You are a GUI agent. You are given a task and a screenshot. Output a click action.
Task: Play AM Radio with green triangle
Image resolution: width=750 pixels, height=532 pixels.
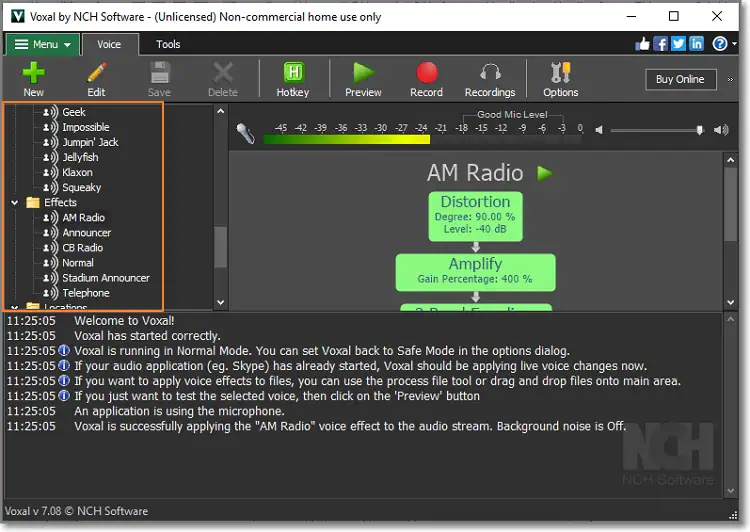click(x=544, y=173)
